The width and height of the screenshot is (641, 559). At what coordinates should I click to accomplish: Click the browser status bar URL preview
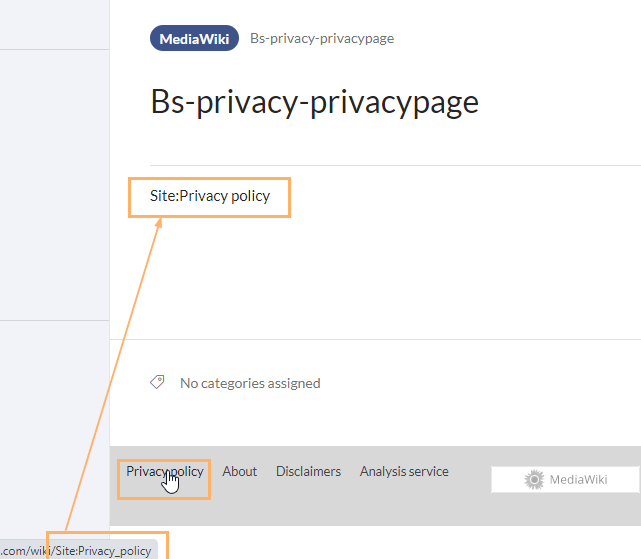click(79, 550)
